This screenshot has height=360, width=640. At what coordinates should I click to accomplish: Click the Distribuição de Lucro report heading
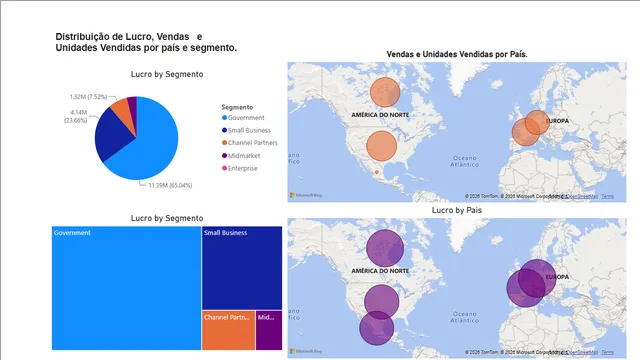[x=146, y=42]
